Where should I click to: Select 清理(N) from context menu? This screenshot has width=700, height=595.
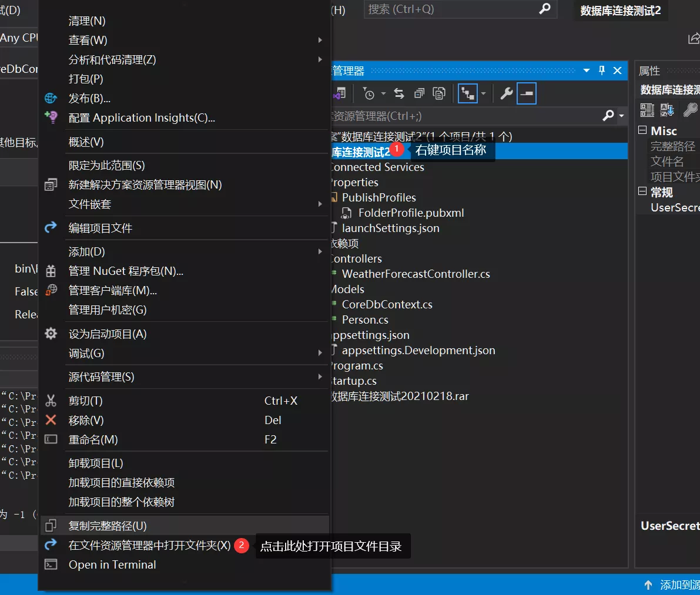(184, 21)
